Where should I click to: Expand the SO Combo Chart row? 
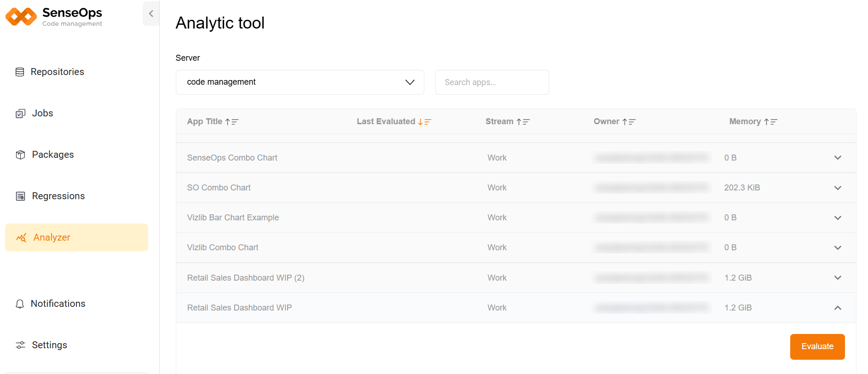(838, 188)
